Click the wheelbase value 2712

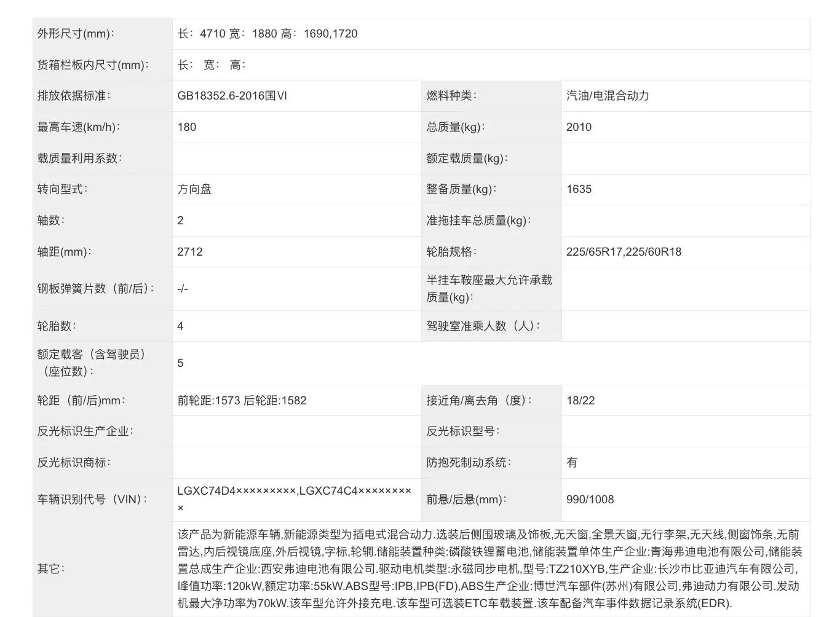click(x=189, y=252)
